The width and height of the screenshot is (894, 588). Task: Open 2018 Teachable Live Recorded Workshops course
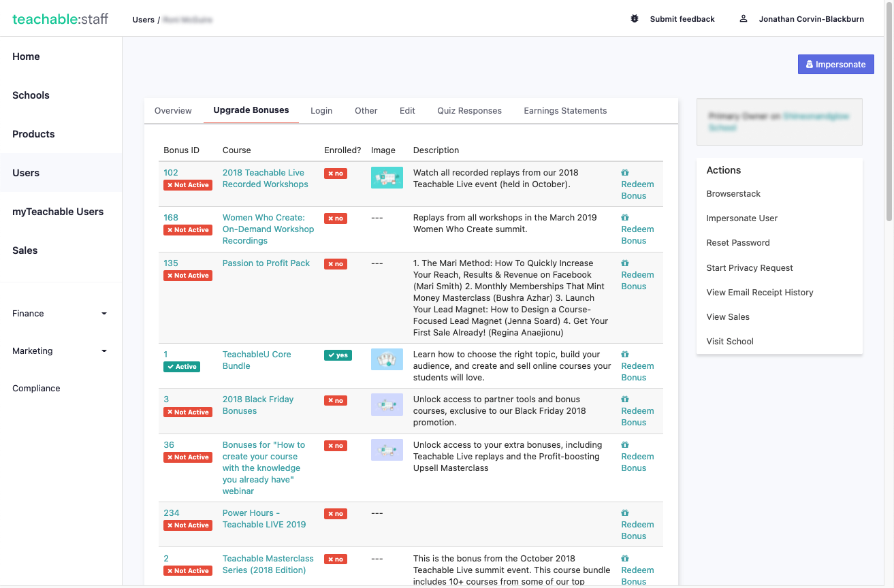point(265,178)
